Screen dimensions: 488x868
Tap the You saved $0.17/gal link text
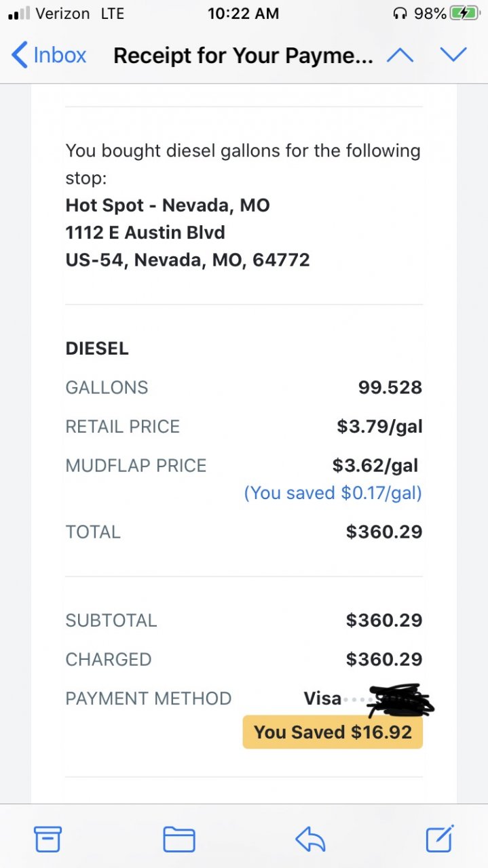tap(333, 492)
